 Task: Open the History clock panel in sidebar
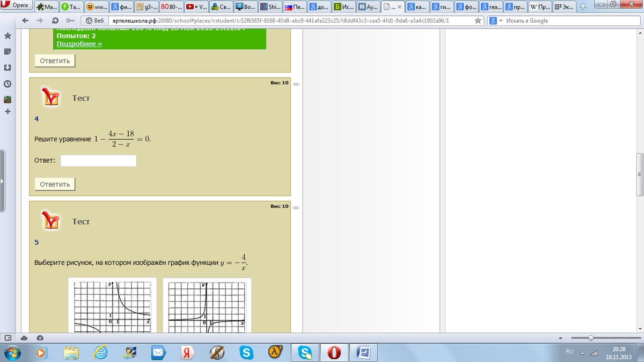tap(8, 84)
